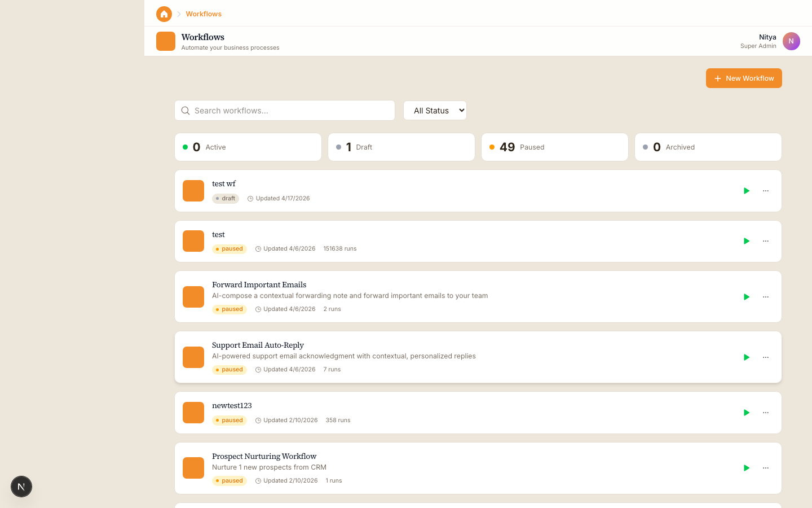Select the Paused status filter card
The image size is (812, 508).
point(554,147)
